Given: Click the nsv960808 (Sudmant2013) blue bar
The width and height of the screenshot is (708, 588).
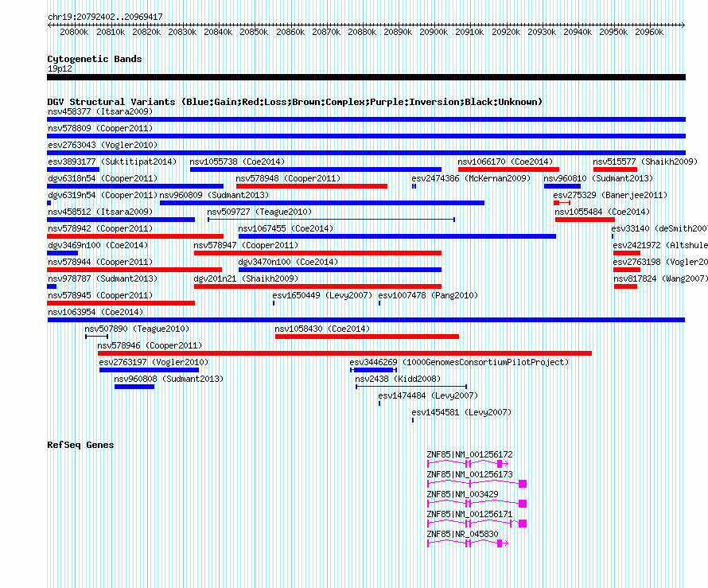Looking at the screenshot, I should coord(134,387).
